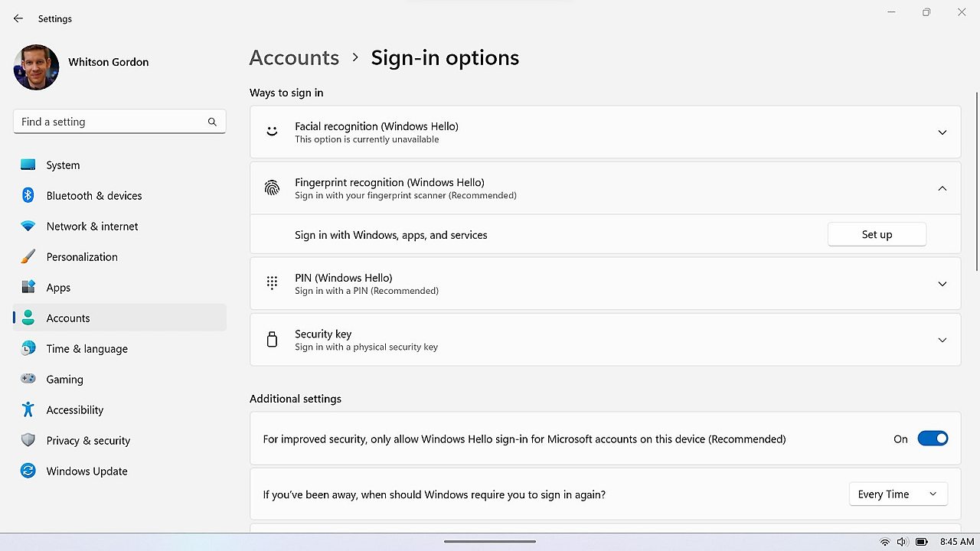980x551 pixels.
Task: Select Apps label in the sidebar
Action: (x=58, y=288)
